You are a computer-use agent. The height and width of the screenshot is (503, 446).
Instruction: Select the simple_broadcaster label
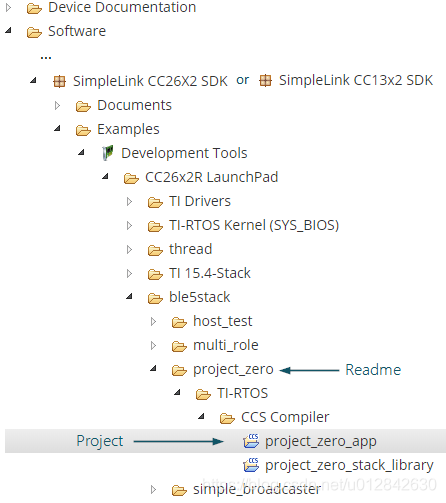257,489
